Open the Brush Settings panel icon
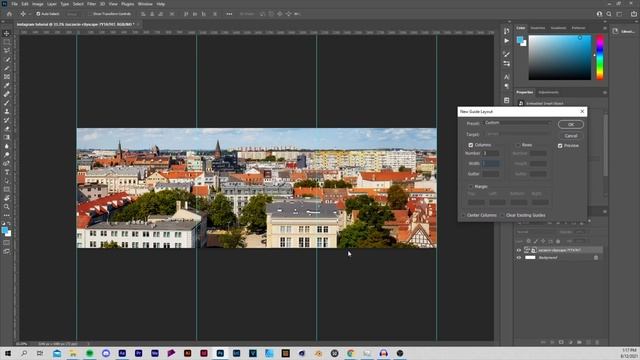This screenshot has width=640, height=360. pos(507,54)
